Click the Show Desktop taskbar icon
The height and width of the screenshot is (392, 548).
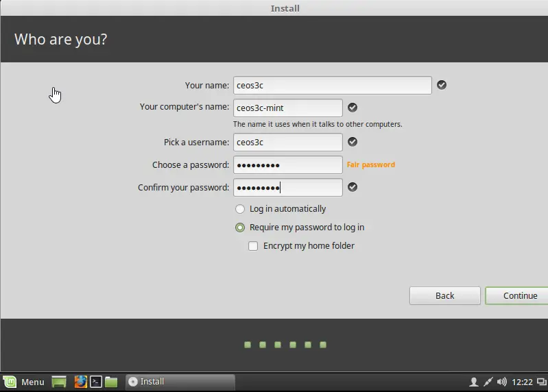pyautogui.click(x=59, y=382)
